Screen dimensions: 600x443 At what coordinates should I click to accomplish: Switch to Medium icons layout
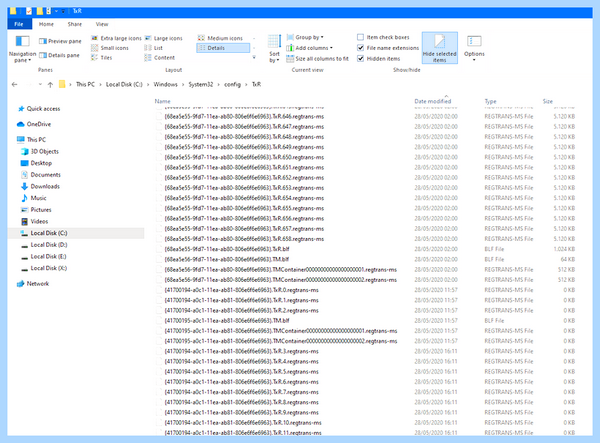220,38
